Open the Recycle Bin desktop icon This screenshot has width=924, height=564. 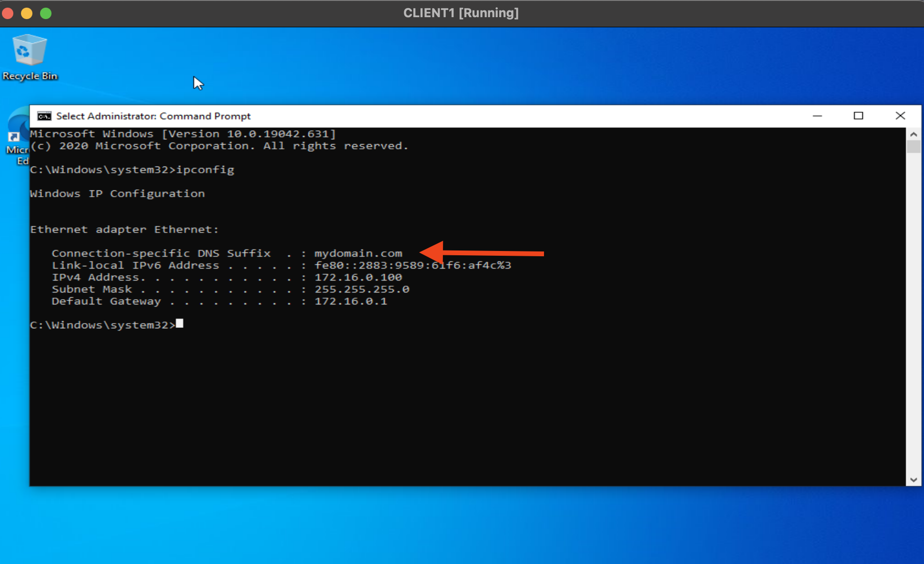tap(30, 57)
